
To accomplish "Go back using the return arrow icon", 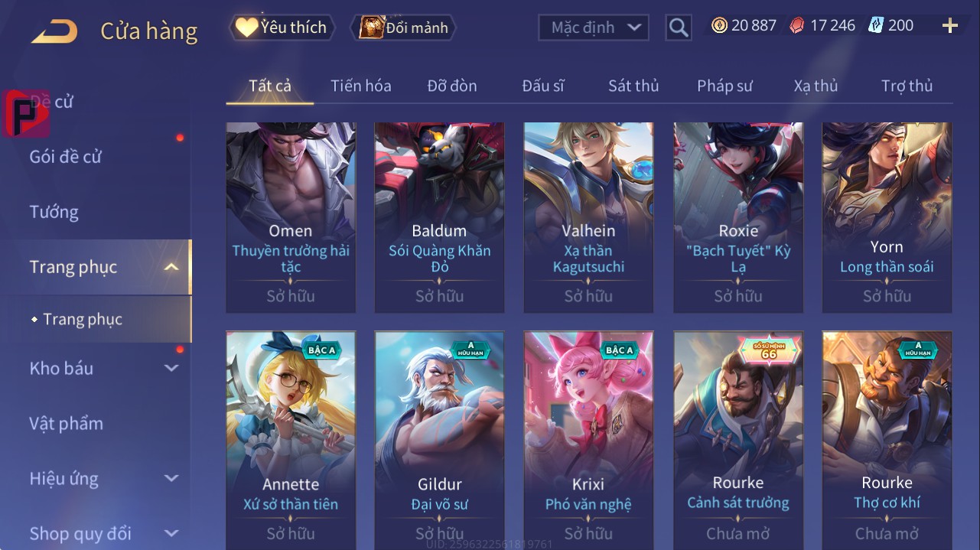I will (54, 31).
